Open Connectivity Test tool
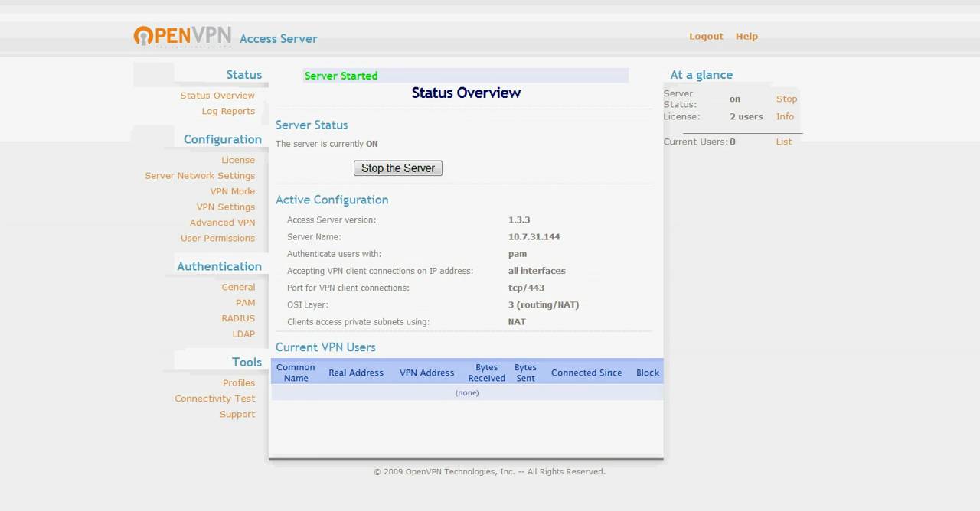 (215, 399)
